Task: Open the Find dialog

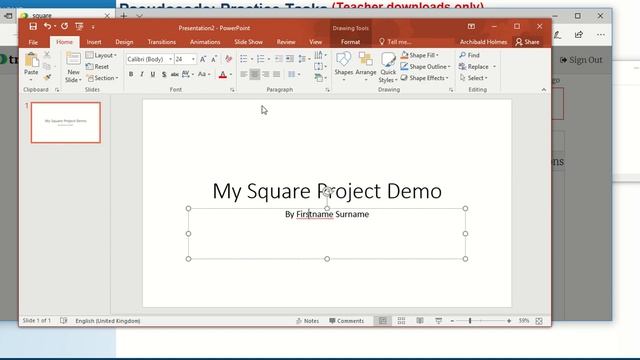Action: click(469, 55)
